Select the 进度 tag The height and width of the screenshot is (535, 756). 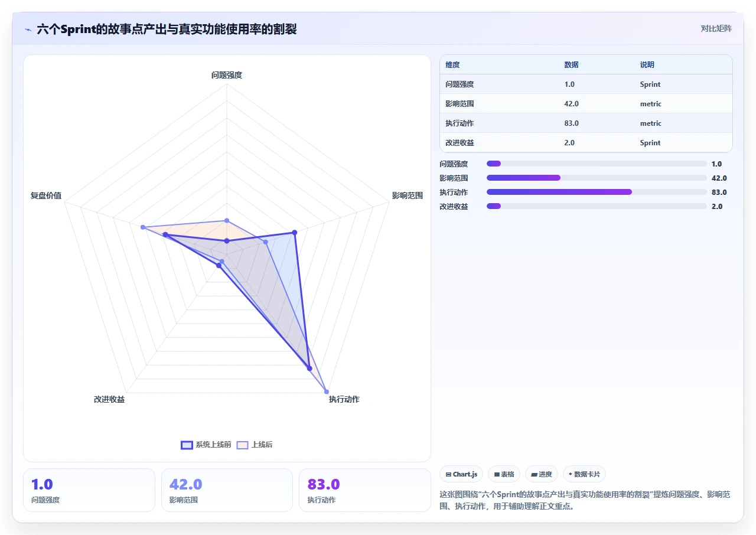tap(541, 474)
